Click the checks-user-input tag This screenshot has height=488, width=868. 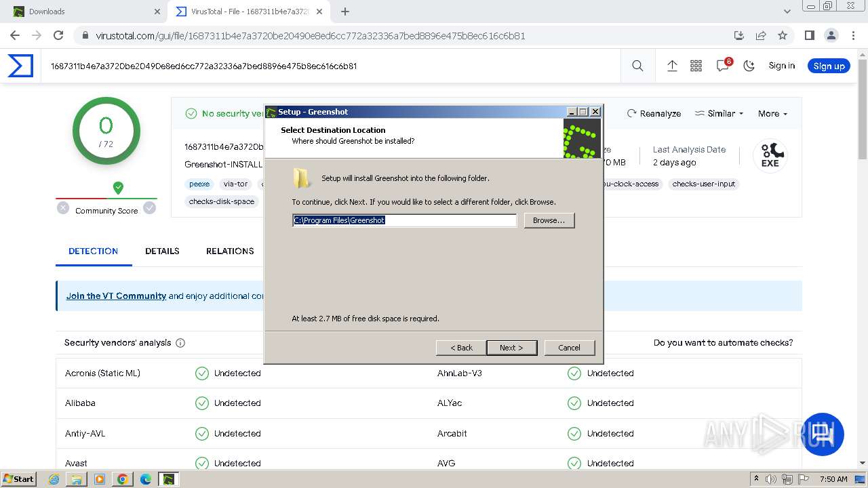(x=704, y=184)
